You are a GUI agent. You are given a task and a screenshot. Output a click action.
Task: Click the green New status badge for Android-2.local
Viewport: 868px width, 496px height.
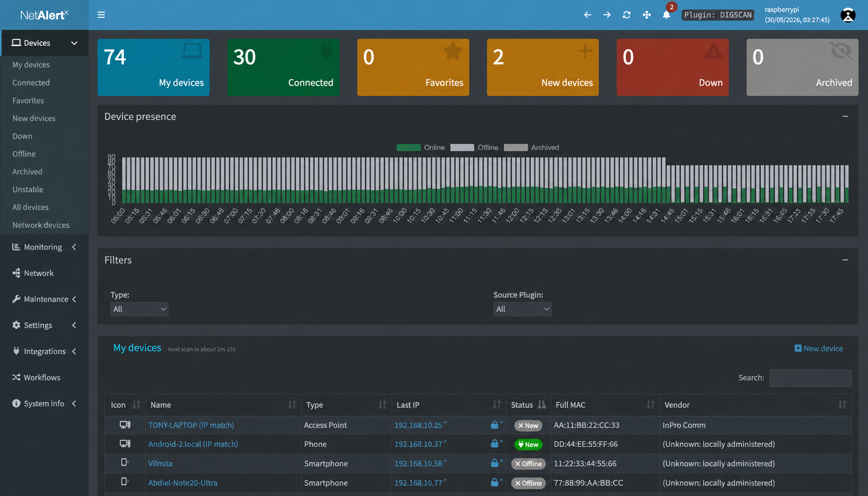pos(528,444)
